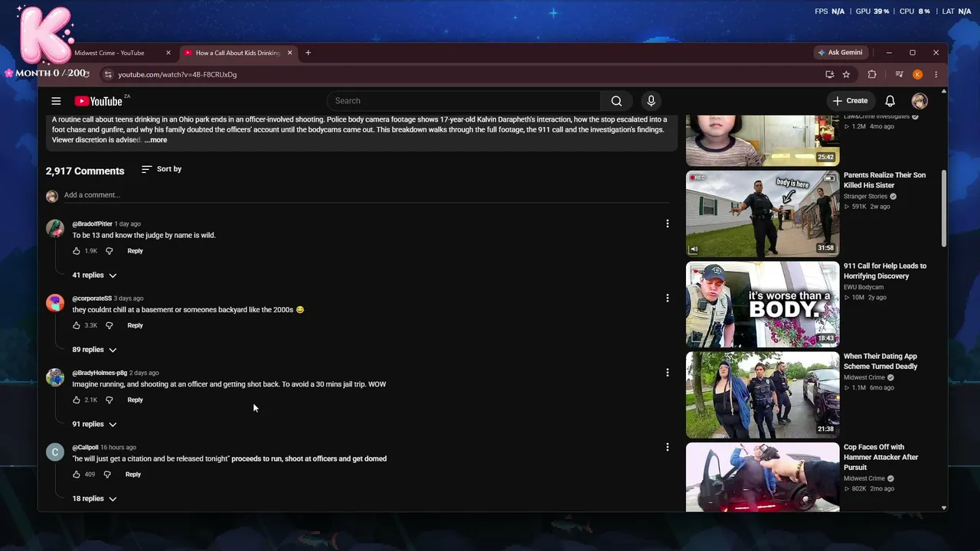Reply to the @corporateSS comment
This screenshot has width=980, height=551.
[x=135, y=325]
